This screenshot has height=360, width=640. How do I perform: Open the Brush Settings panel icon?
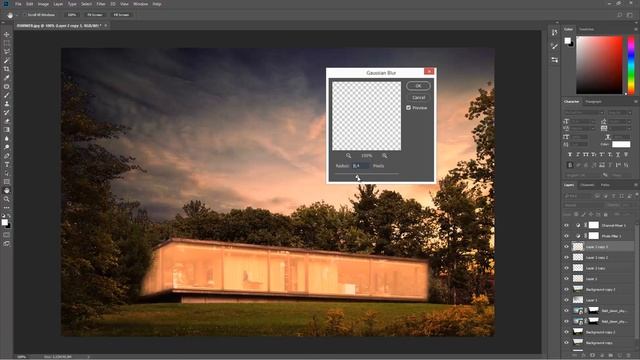pos(554,46)
